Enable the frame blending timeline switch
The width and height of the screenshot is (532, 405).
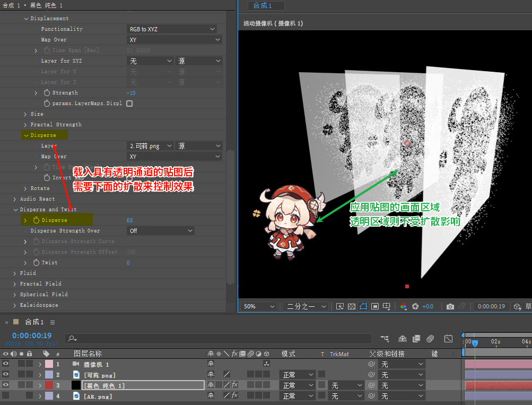tap(416, 339)
